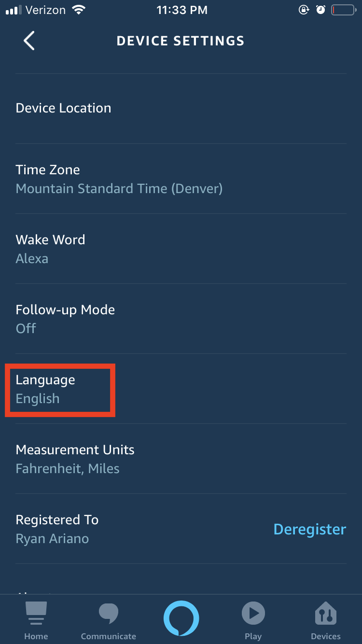This screenshot has height=644, width=362.
Task: Tap the alarm clock status icon
Action: (320, 9)
